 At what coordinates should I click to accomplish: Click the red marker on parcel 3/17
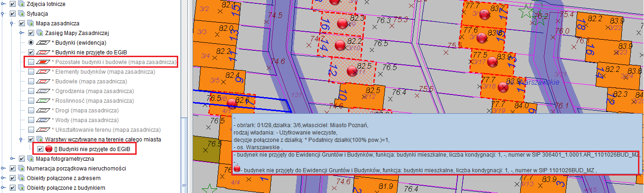pos(492,61)
